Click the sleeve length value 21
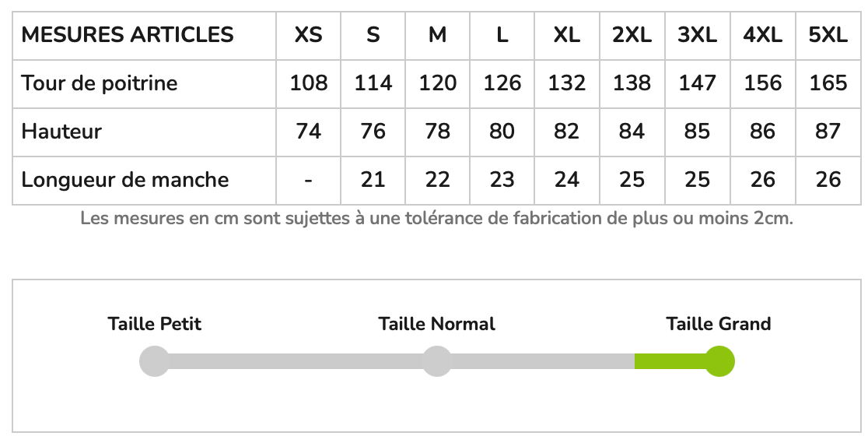 (373, 180)
